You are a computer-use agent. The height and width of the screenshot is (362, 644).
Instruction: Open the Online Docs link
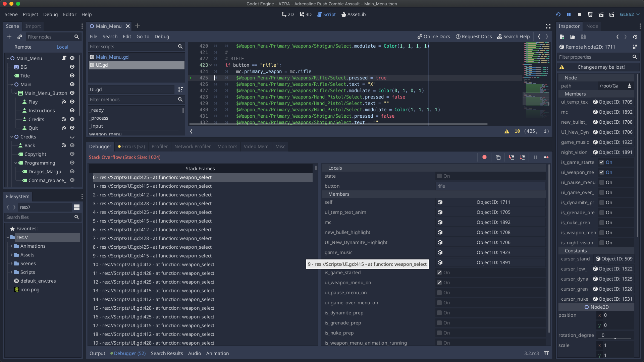433,37
